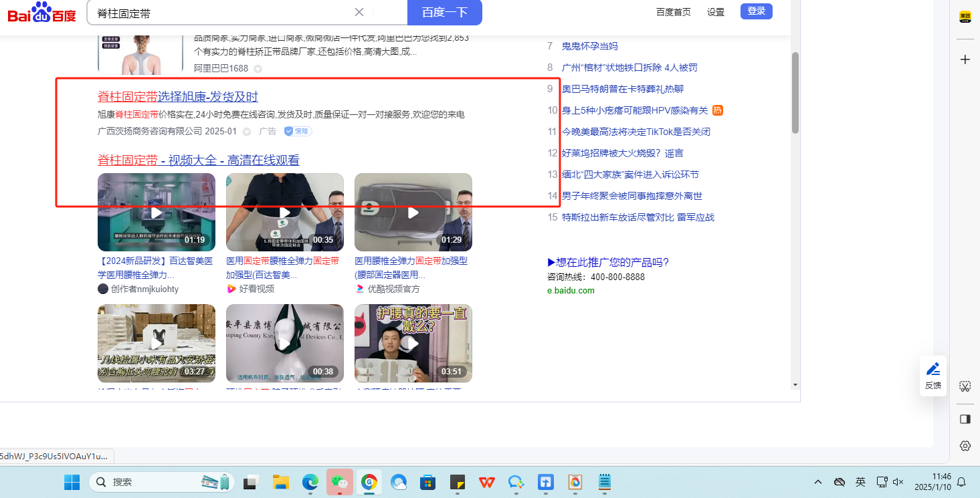Expand the dropdown arrow beside 阿里巴巴1688
980x498 pixels.
tap(258, 69)
